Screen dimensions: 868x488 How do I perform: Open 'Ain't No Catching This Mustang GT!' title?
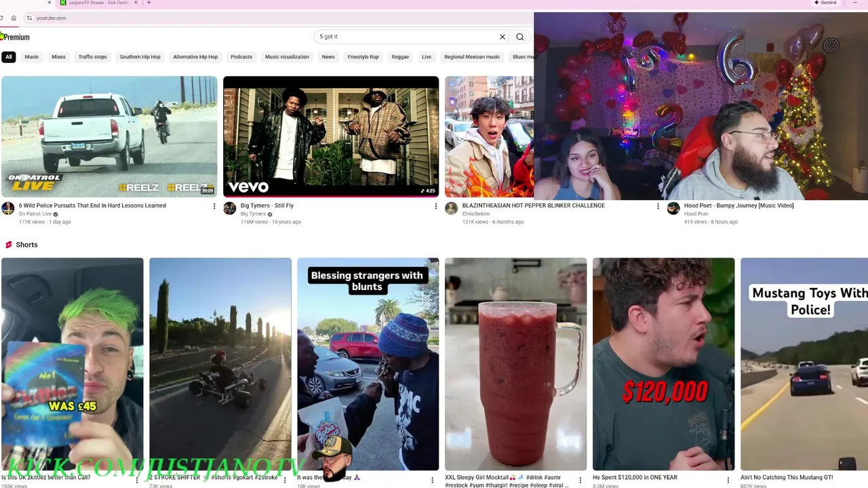pos(787,477)
